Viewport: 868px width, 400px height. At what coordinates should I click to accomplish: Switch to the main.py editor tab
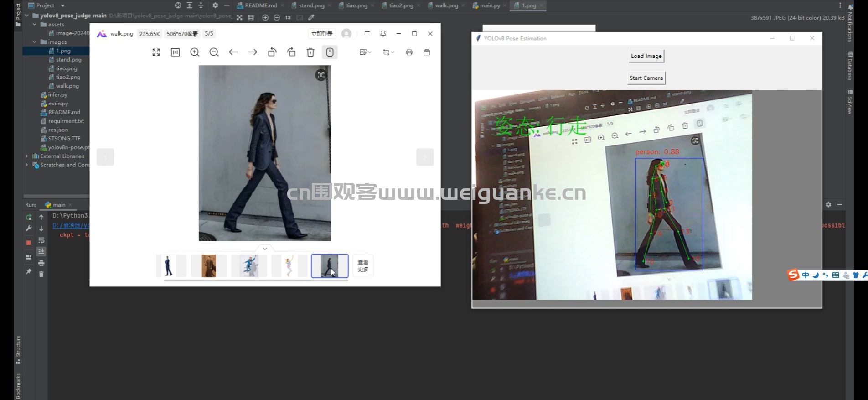[487, 5]
